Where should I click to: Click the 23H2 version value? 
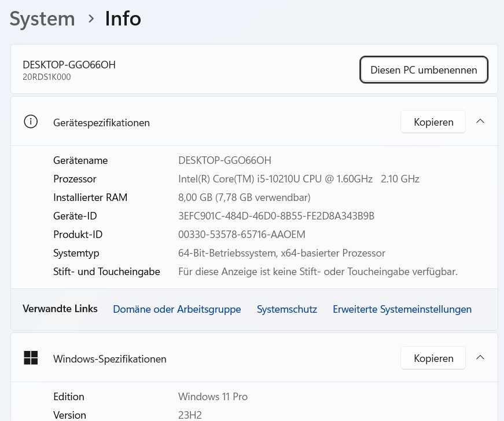[190, 415]
